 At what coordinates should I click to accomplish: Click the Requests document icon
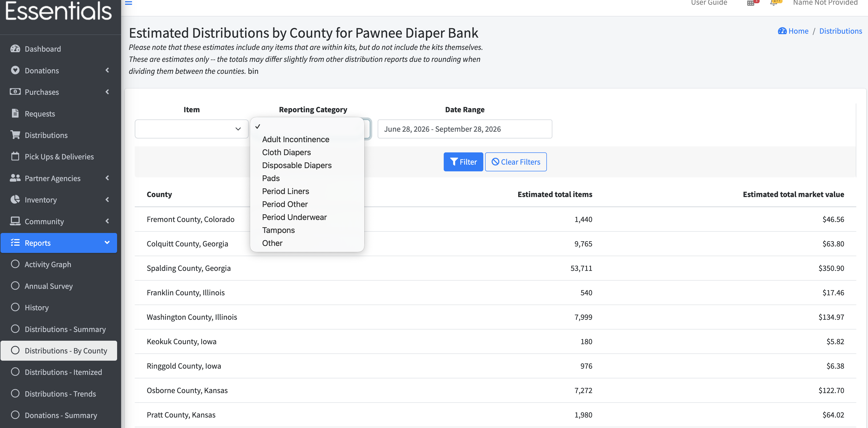[15, 113]
